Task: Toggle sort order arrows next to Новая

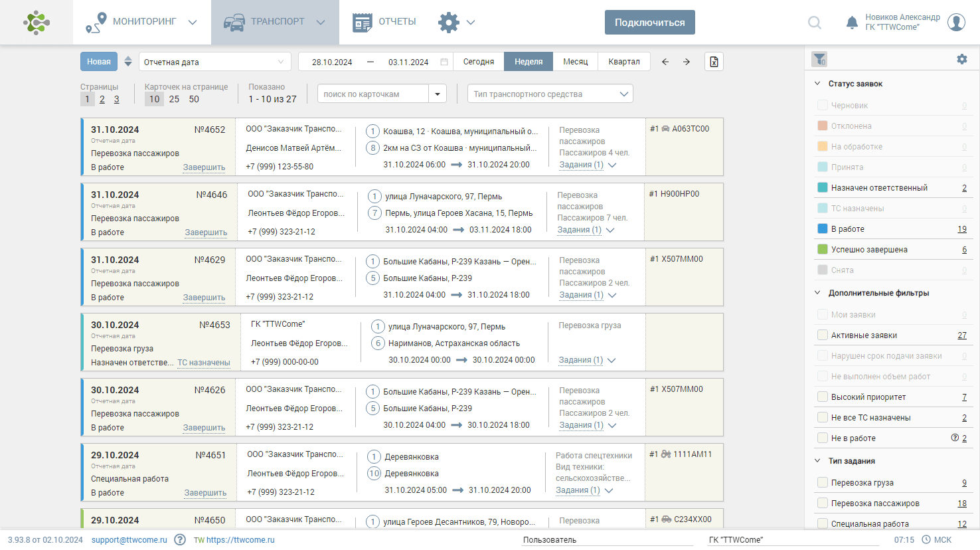Action: coord(128,62)
